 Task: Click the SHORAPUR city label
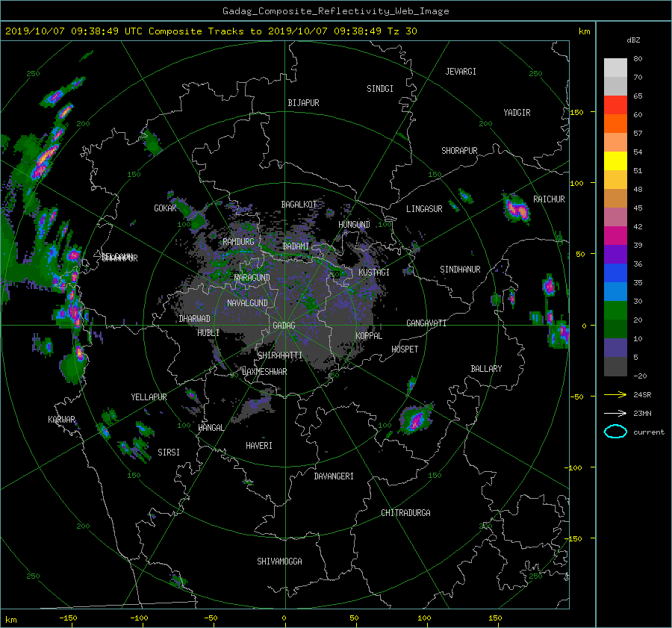tap(459, 150)
